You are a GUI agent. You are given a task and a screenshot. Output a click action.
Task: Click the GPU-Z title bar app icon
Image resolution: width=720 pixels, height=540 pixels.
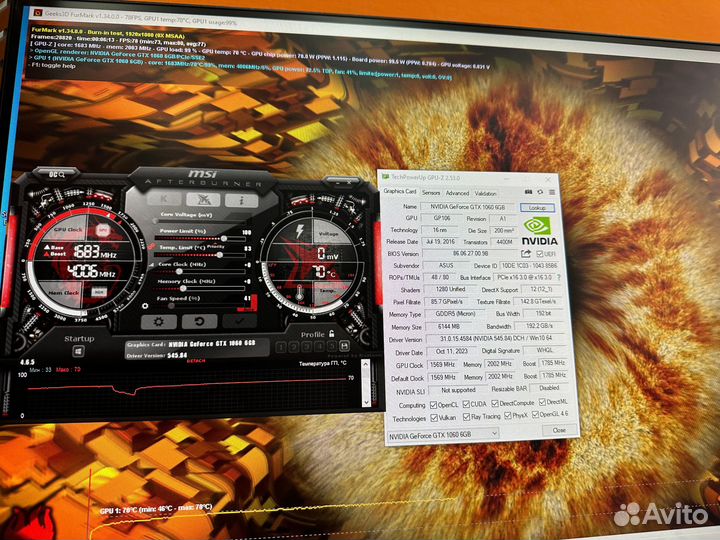(x=385, y=176)
